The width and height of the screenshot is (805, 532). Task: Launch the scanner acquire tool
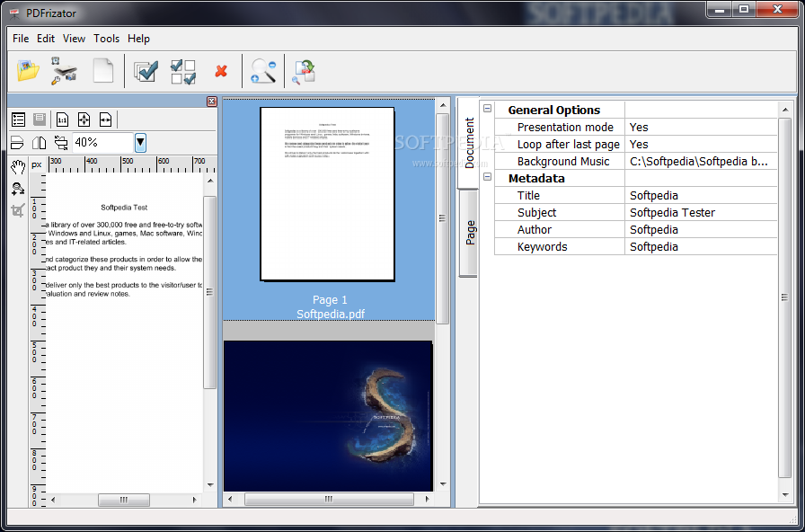[x=64, y=71]
